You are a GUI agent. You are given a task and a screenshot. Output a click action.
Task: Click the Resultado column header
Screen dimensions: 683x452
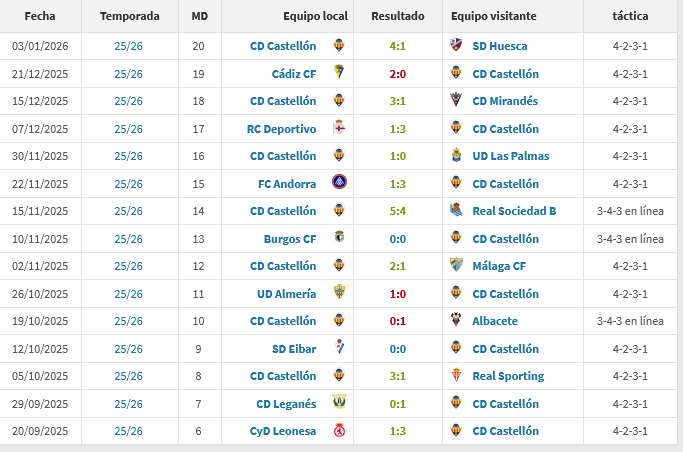click(x=397, y=17)
